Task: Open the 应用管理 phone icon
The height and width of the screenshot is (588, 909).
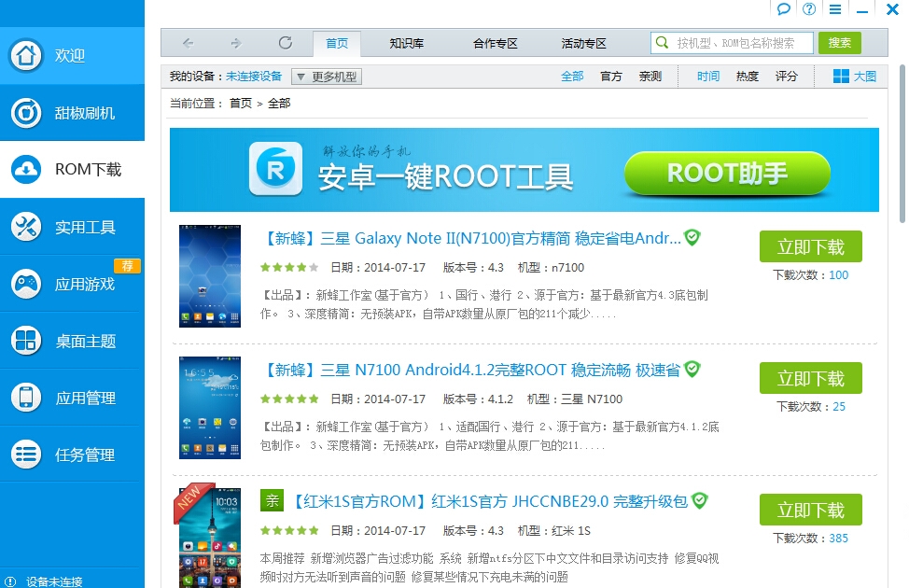Action: (25, 398)
